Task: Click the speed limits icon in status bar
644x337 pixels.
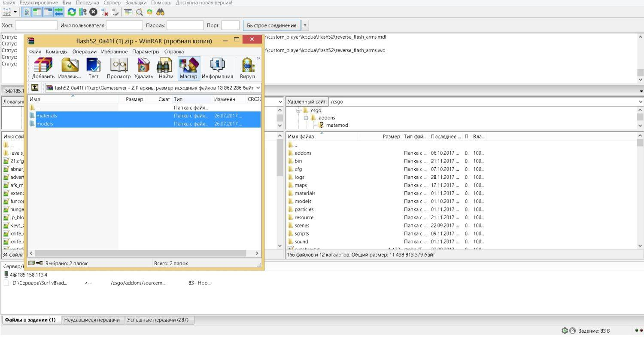Action: (572, 331)
